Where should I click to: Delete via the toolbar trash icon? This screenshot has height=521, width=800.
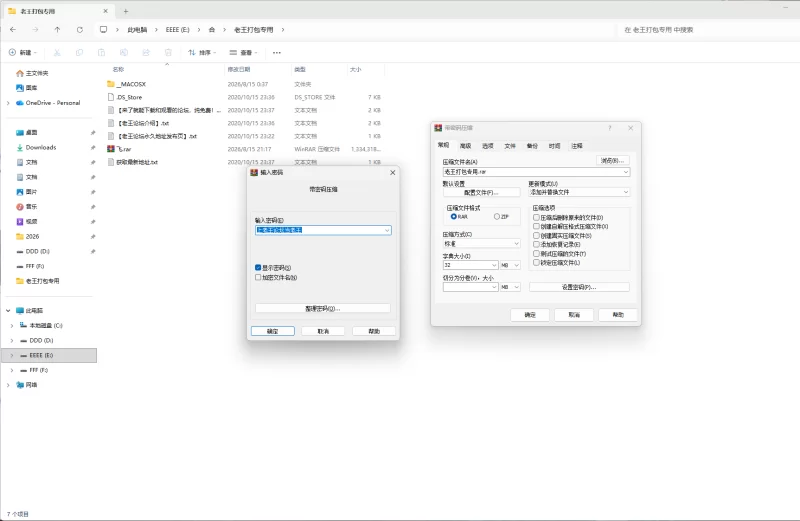point(168,53)
